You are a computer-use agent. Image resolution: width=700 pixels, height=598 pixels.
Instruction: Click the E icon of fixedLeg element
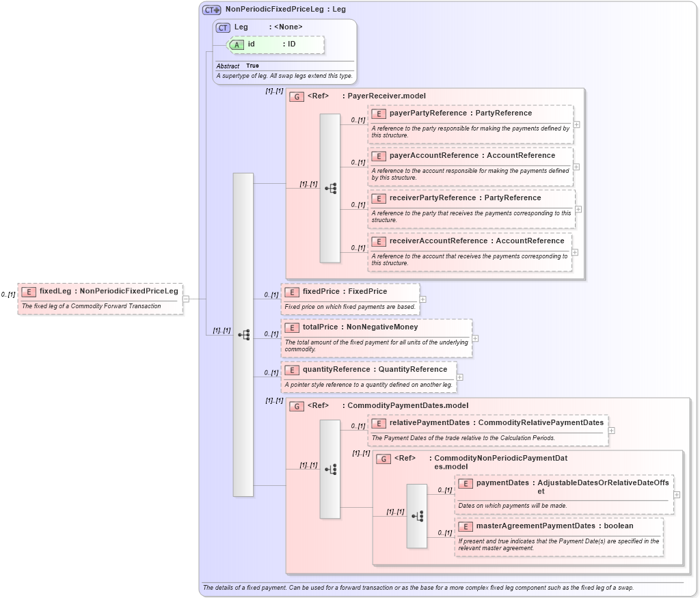[29, 292]
